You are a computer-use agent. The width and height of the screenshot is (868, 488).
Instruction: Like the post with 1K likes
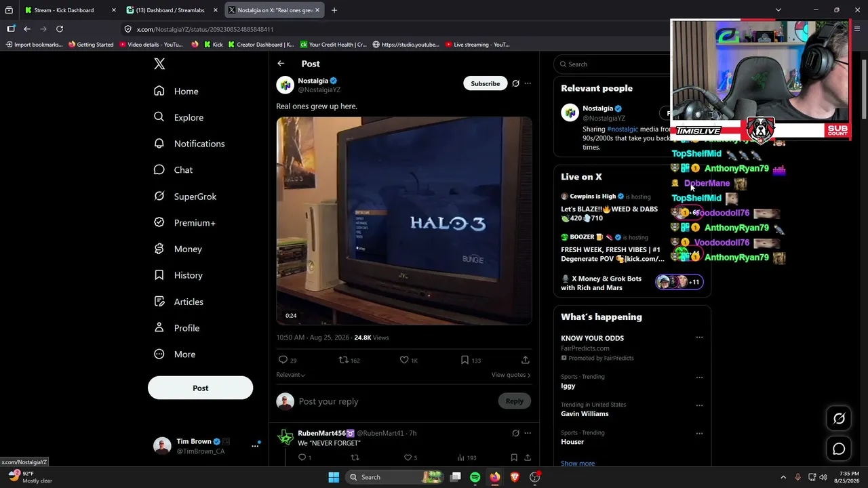pyautogui.click(x=404, y=360)
